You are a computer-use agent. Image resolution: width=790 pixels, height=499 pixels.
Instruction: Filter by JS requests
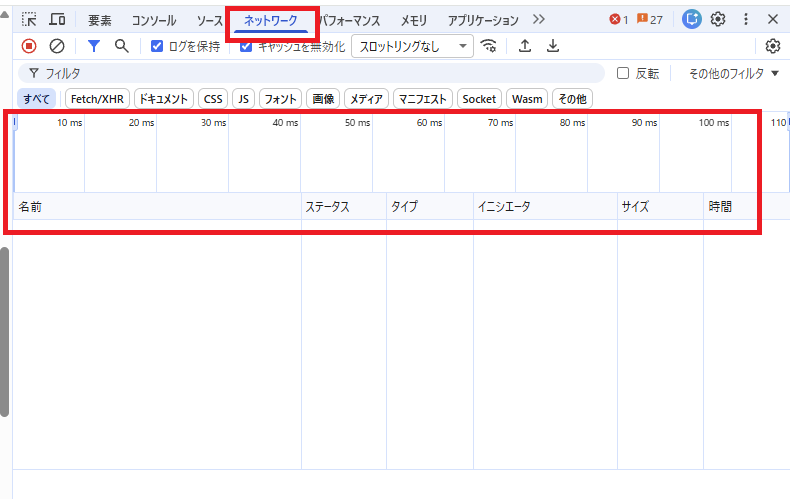coord(243,99)
